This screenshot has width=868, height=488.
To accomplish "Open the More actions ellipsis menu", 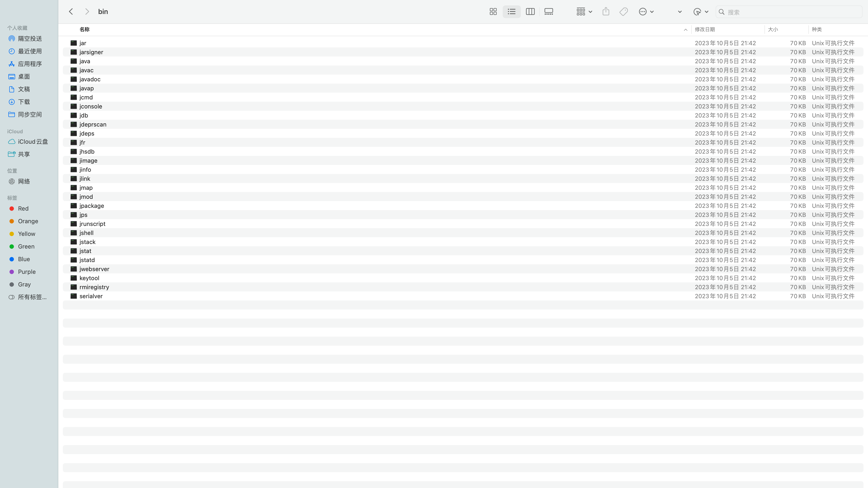I will coord(646,12).
